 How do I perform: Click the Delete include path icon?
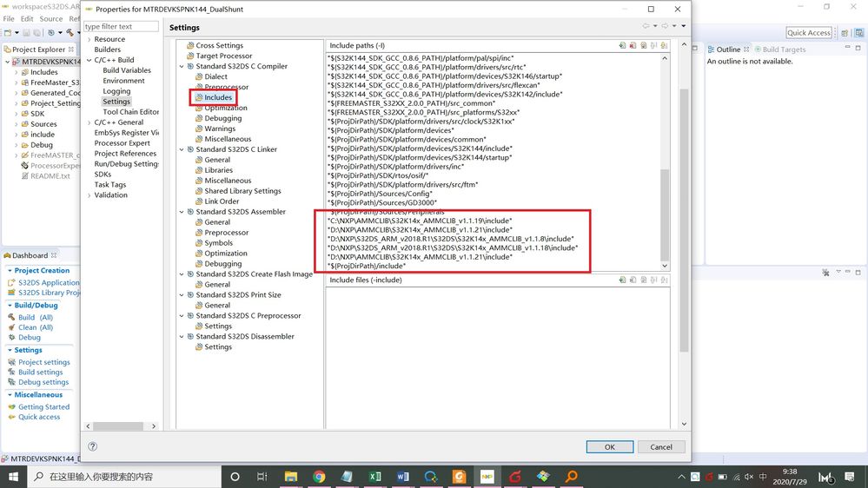pos(633,45)
